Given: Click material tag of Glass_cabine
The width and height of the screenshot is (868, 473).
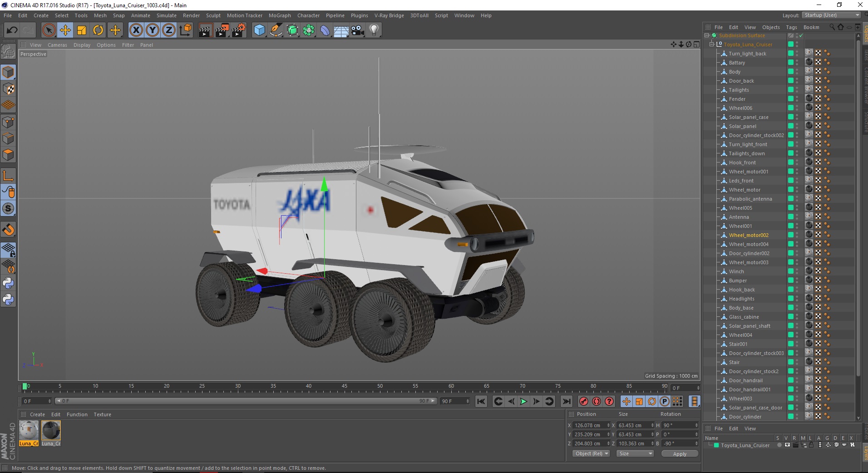Looking at the screenshot, I should [809, 316].
